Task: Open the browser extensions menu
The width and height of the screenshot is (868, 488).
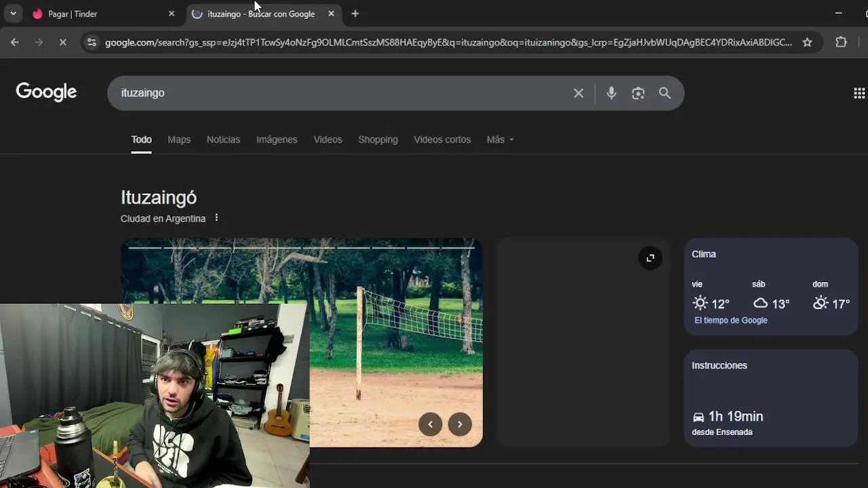Action: click(x=841, y=42)
